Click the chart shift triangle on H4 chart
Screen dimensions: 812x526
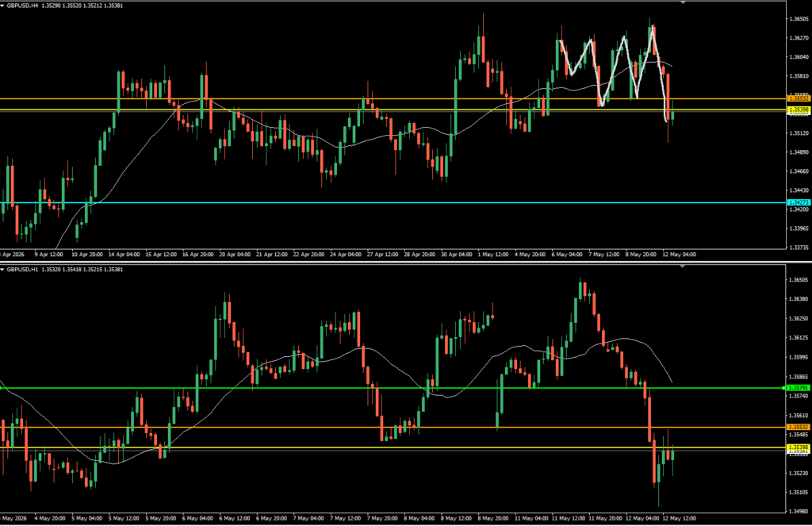tap(683, 2)
